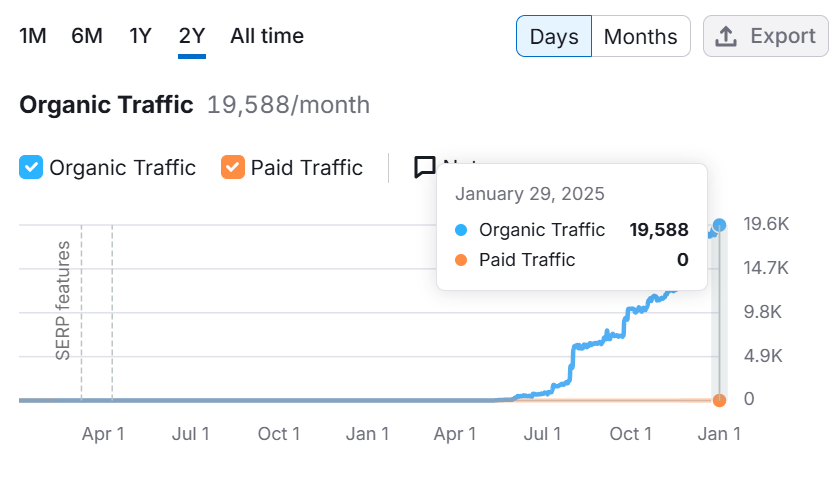Uncheck the Paid Traffic checkbox
This screenshot has height=477, width=836.
pos(232,167)
